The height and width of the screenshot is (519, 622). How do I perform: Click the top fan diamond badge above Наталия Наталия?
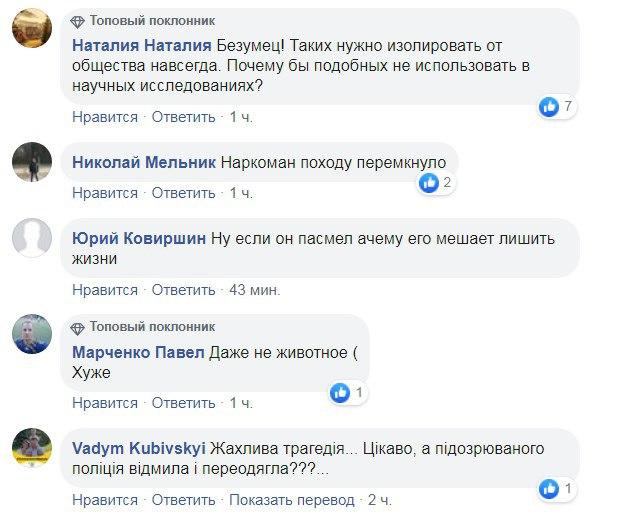point(78,21)
